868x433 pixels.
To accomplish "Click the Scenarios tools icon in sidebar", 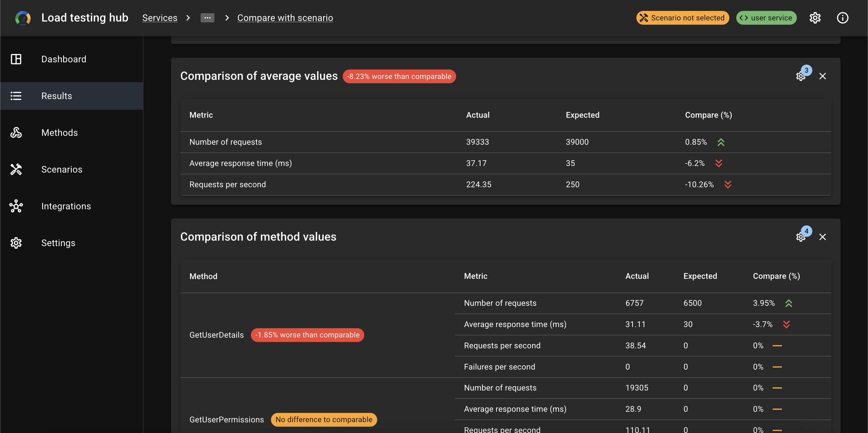I will click(x=16, y=169).
